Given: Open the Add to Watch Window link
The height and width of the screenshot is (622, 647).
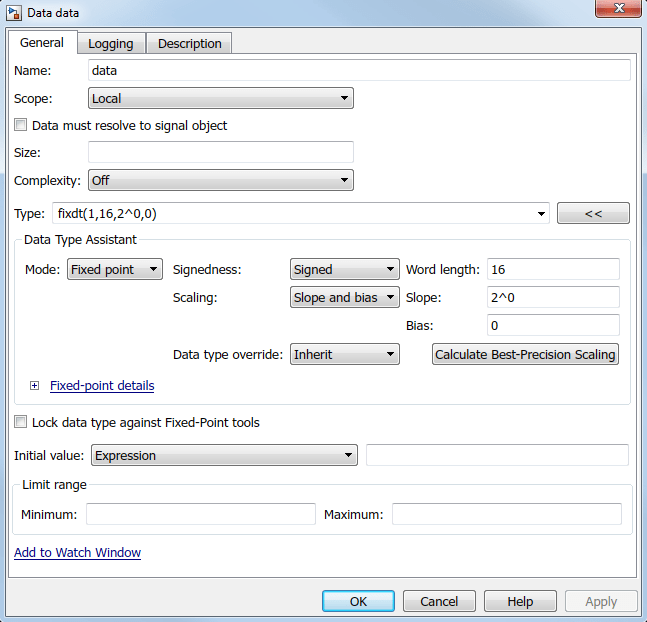Looking at the screenshot, I should click(x=78, y=552).
